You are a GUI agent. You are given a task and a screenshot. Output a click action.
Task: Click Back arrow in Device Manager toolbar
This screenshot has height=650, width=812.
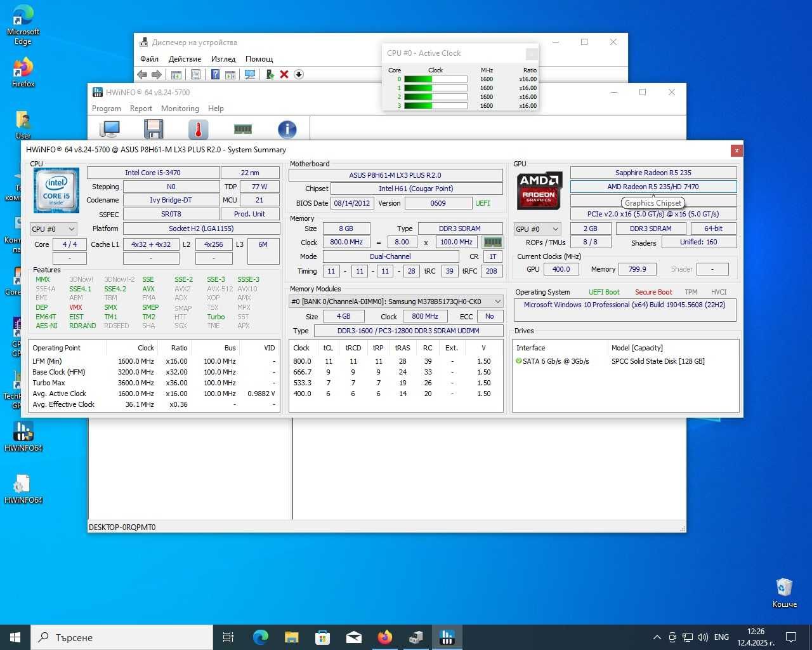click(142, 74)
